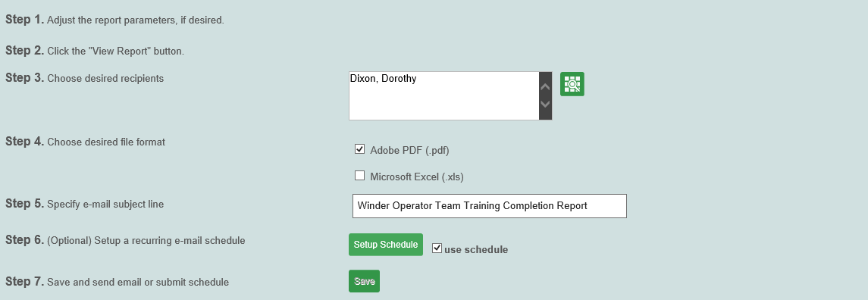
Task: Open the recipient search picker icon
Action: pyautogui.click(x=572, y=84)
